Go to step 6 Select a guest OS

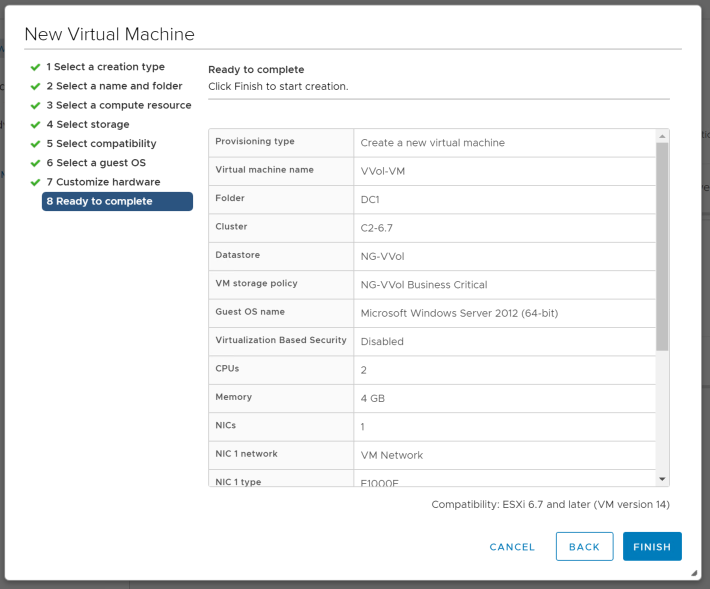click(95, 163)
